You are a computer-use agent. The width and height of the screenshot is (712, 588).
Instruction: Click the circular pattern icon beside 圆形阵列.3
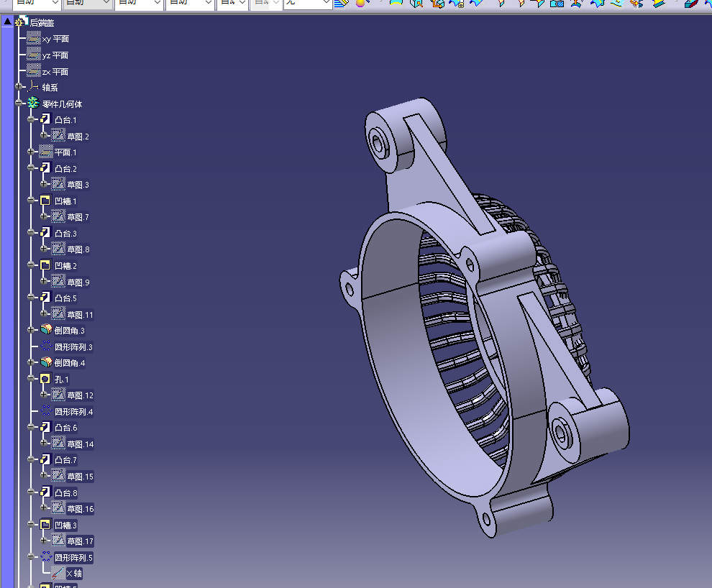coord(46,346)
